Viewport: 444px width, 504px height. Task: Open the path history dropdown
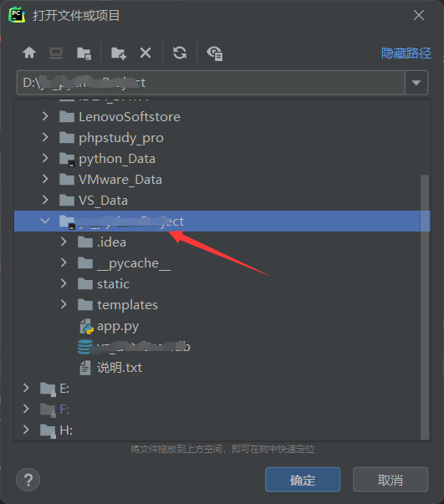click(x=416, y=83)
